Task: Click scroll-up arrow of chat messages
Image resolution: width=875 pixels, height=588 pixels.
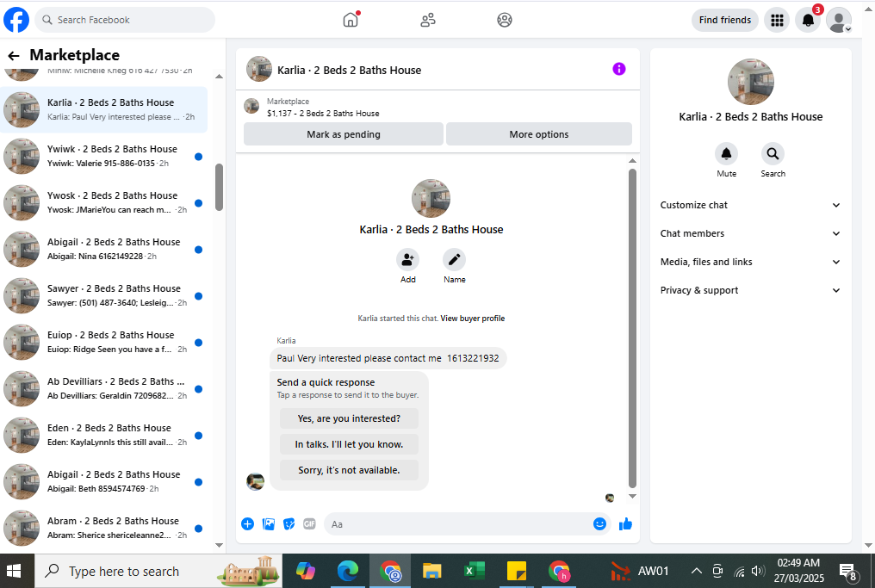Action: tap(632, 161)
